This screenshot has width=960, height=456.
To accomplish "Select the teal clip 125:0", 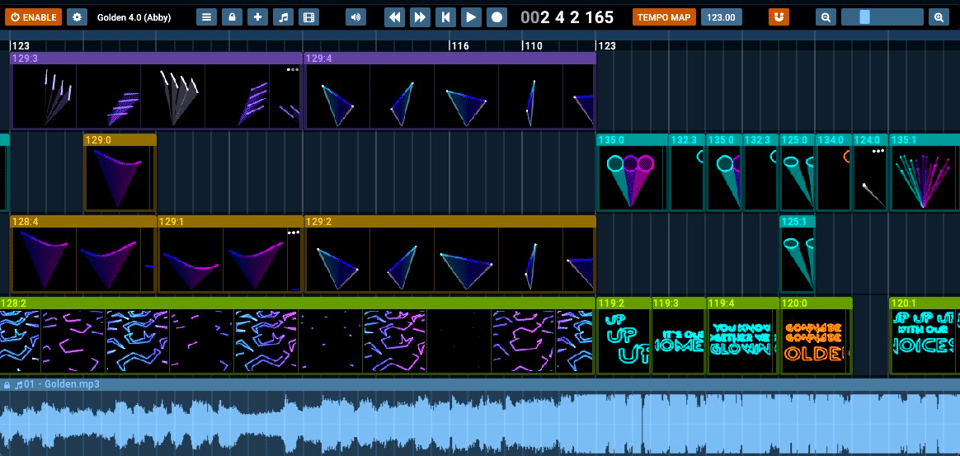I will [x=797, y=173].
